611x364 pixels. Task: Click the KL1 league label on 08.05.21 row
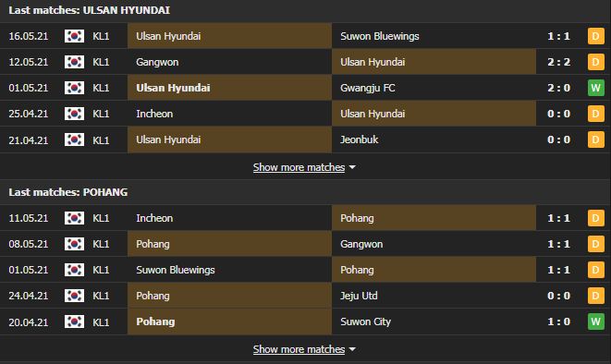point(101,244)
